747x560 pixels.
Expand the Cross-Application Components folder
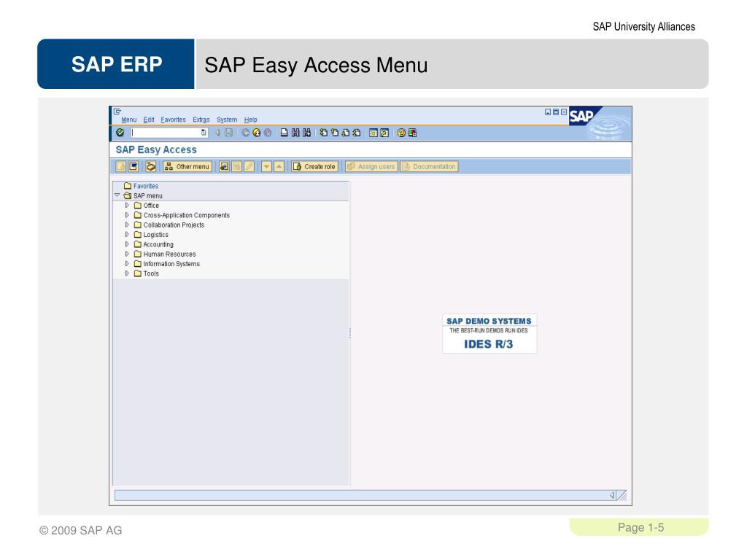pyautogui.click(x=127, y=215)
